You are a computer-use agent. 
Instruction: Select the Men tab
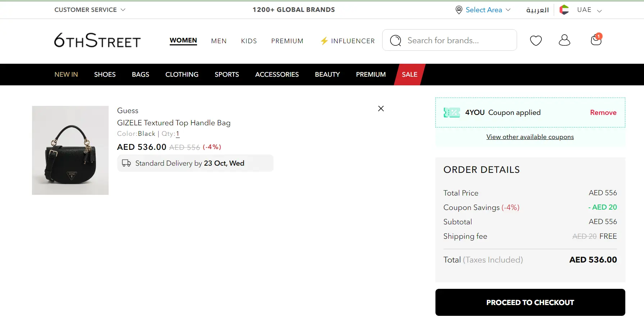[x=219, y=41]
